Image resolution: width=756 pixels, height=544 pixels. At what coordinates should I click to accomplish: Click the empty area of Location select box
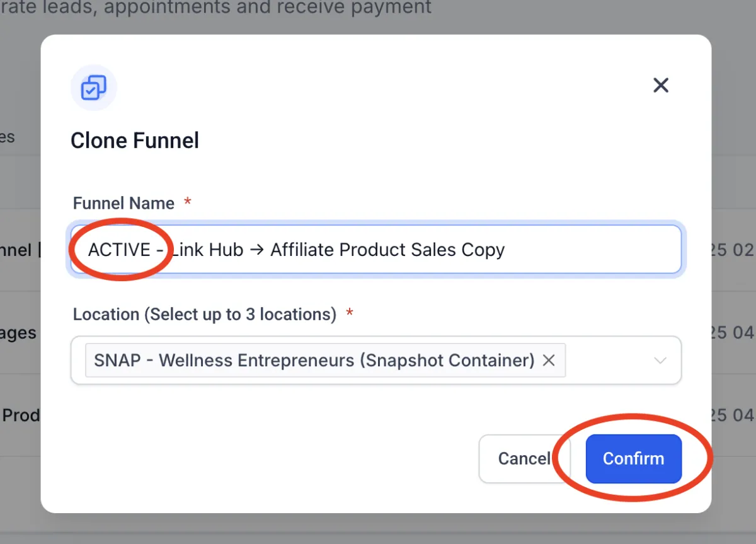[x=608, y=361]
